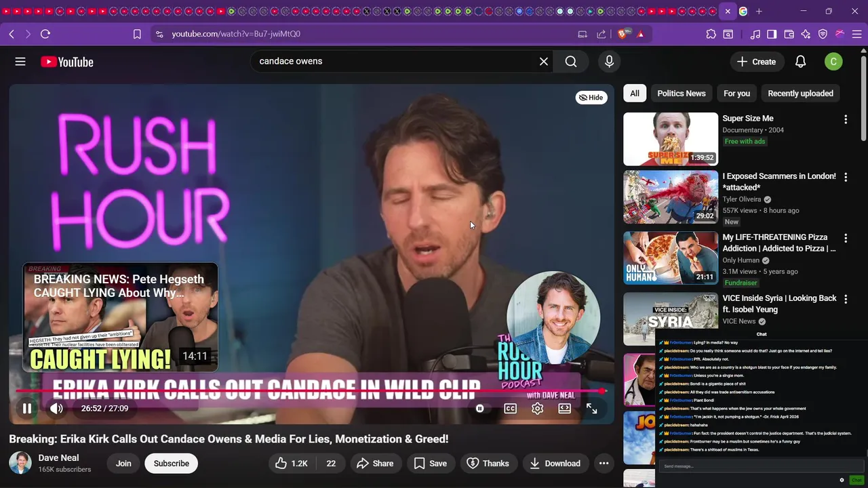Open 'VICE Inside Syria' video title
Image resolution: width=868 pixels, height=488 pixels.
point(779,304)
